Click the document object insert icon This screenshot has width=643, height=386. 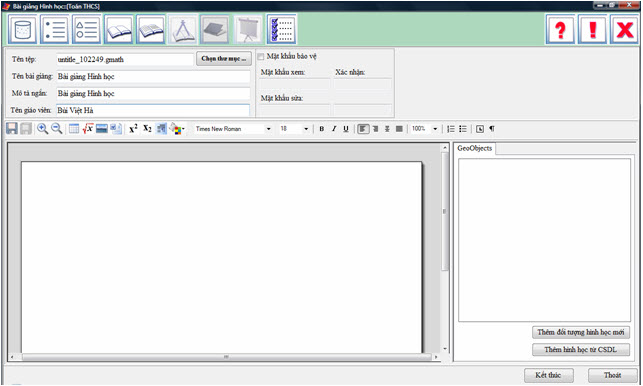pyautogui.click(x=116, y=129)
